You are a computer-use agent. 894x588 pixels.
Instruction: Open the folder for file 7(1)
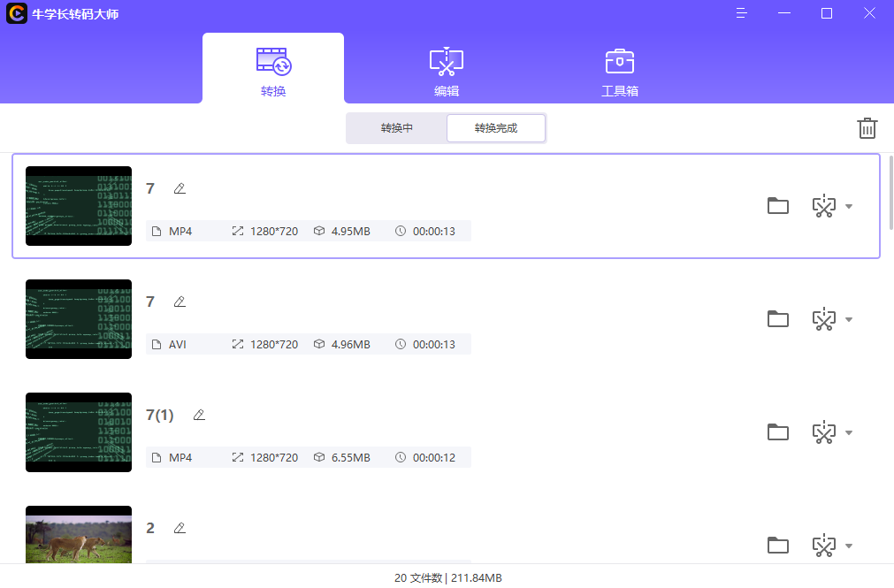click(777, 432)
